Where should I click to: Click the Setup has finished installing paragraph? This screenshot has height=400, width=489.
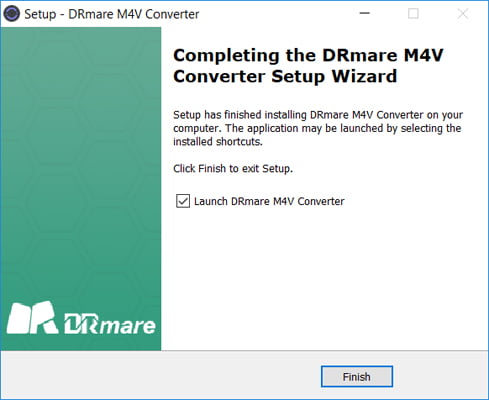point(318,128)
